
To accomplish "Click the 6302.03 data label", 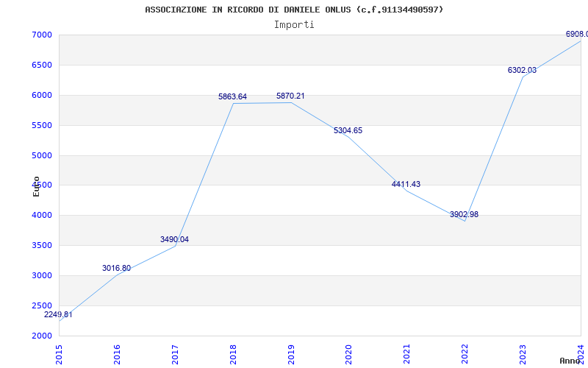I will click(522, 70).
